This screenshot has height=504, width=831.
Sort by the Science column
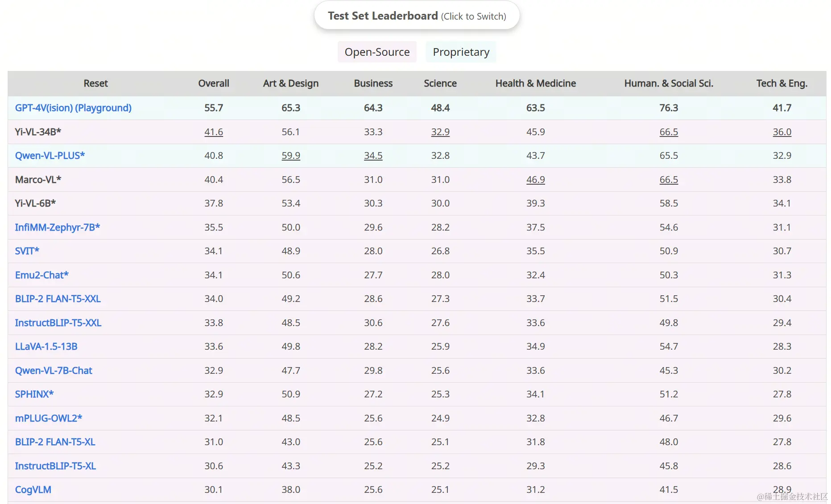pyautogui.click(x=440, y=83)
